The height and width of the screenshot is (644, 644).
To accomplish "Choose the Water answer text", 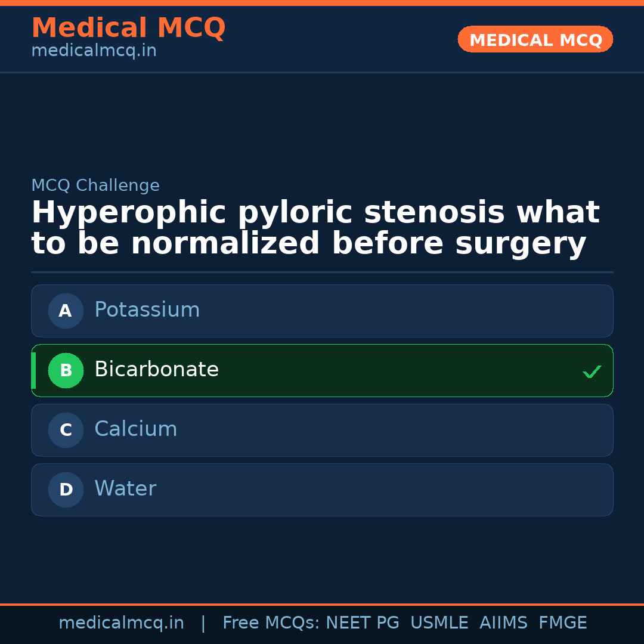I will pyautogui.click(x=125, y=489).
